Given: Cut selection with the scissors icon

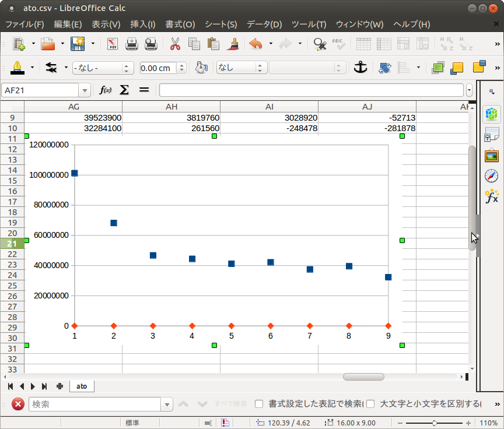Looking at the screenshot, I should pos(175,44).
